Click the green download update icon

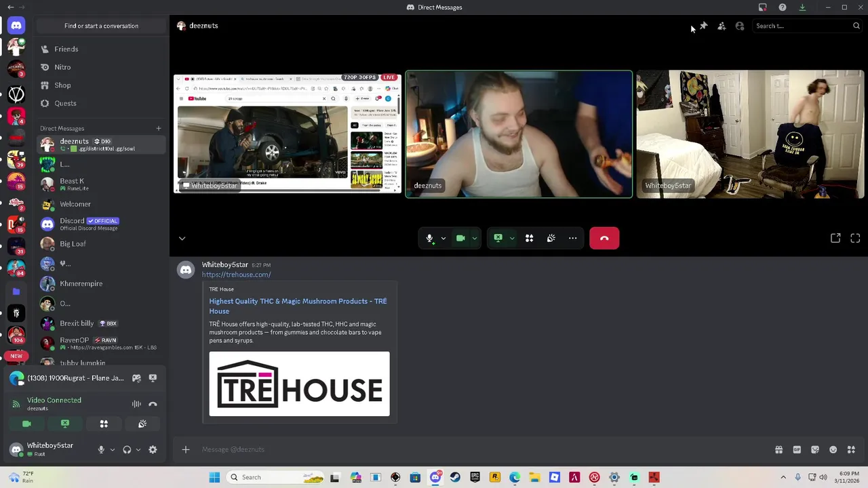pyautogui.click(x=802, y=7)
